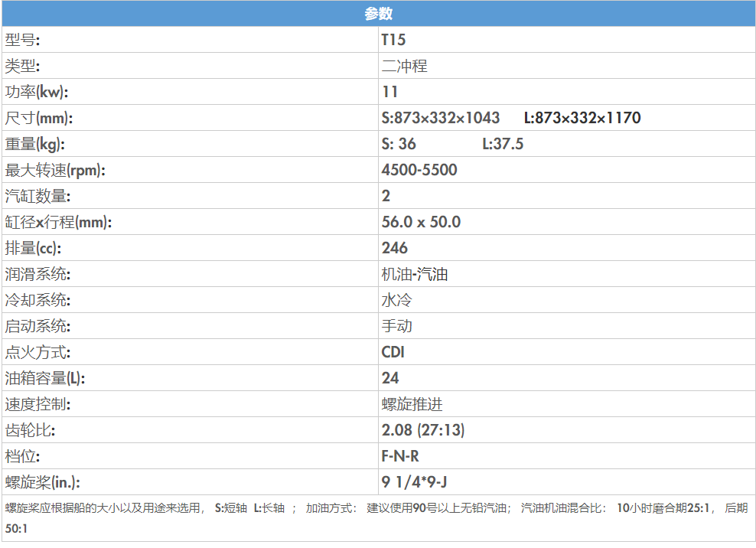The height and width of the screenshot is (548, 756).
Task: Click S:873×332×1043 dimension value
Action: click(x=441, y=118)
